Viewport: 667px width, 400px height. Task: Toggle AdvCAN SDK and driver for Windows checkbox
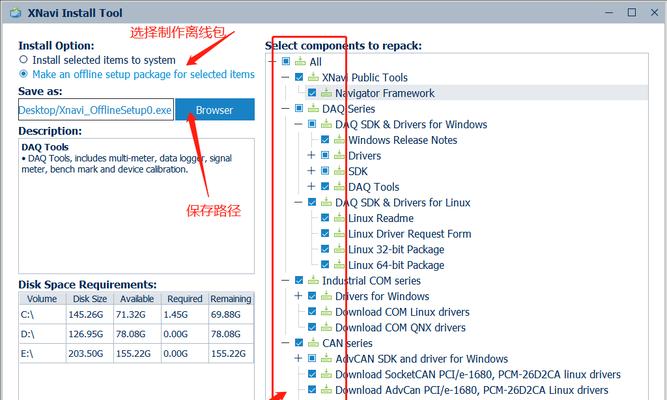312,358
